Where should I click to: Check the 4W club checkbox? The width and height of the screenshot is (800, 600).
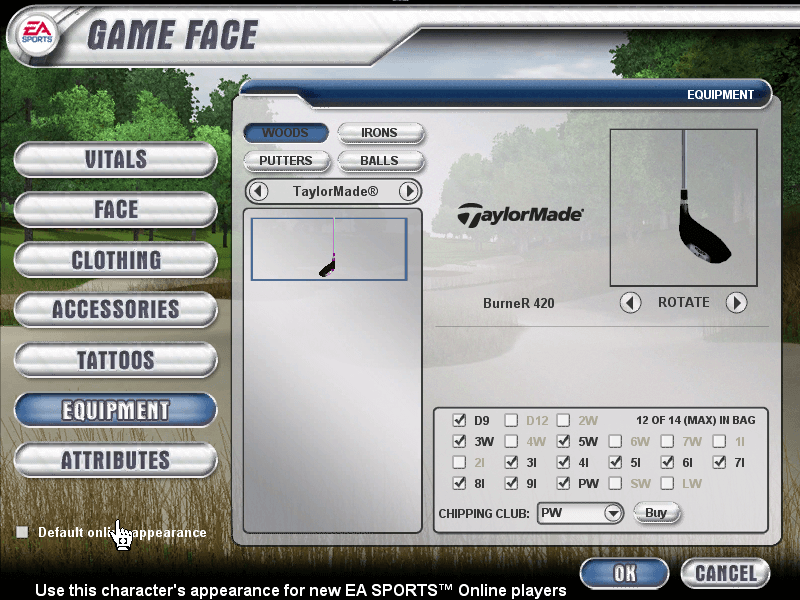coord(511,441)
